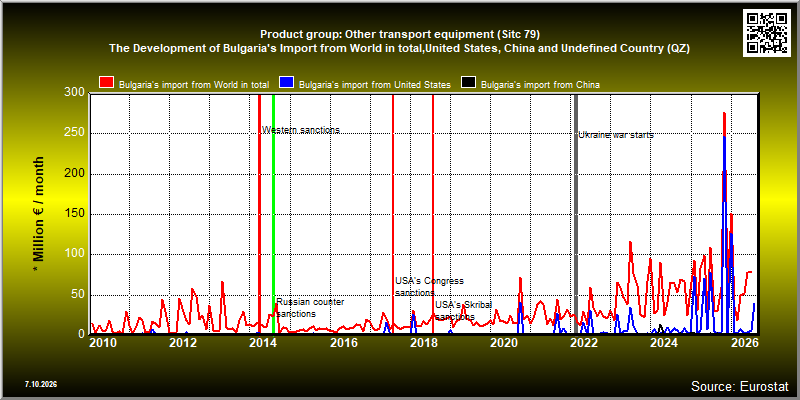Click the x-axis year 2020

click(504, 343)
